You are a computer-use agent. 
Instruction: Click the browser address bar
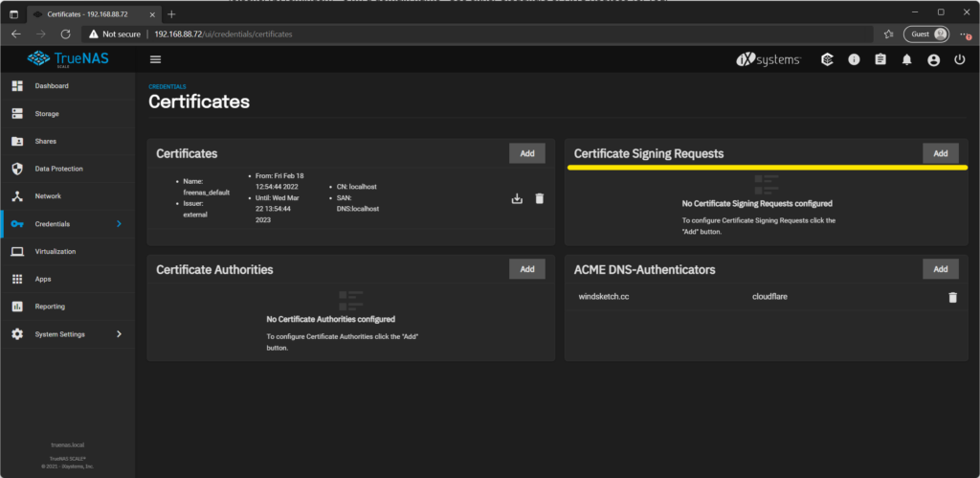[479, 34]
